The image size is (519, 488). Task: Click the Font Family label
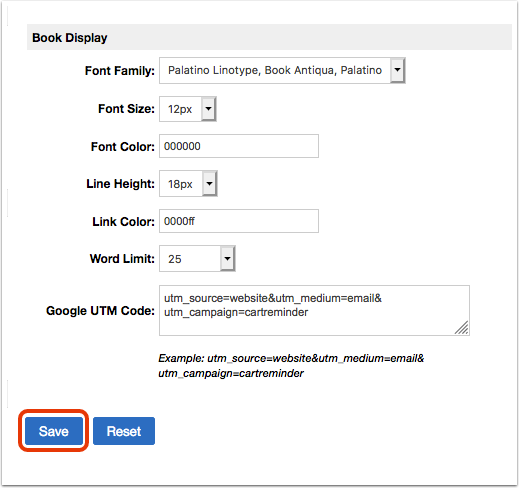(x=120, y=71)
